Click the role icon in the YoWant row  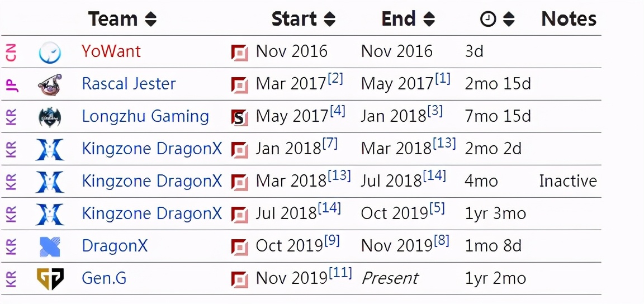point(239,53)
